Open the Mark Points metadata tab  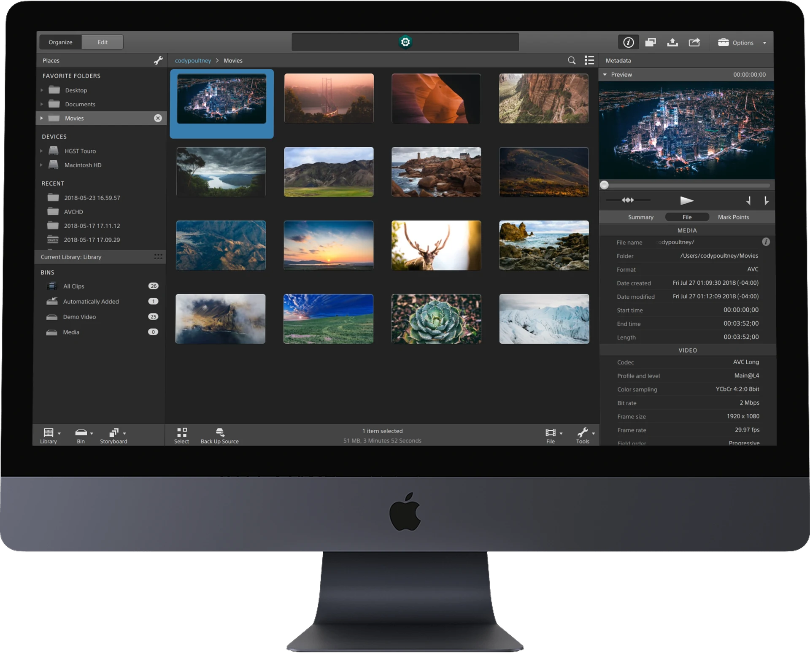pyautogui.click(x=733, y=217)
